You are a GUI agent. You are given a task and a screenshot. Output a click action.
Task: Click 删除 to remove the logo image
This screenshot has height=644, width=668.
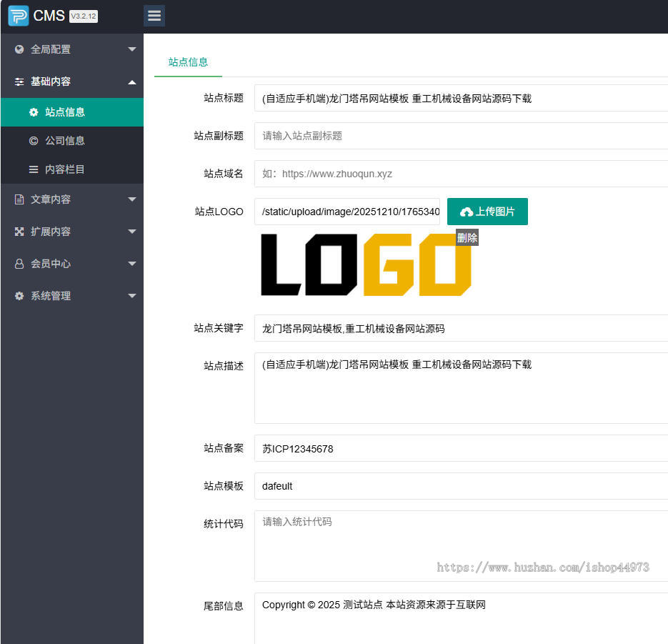click(467, 238)
